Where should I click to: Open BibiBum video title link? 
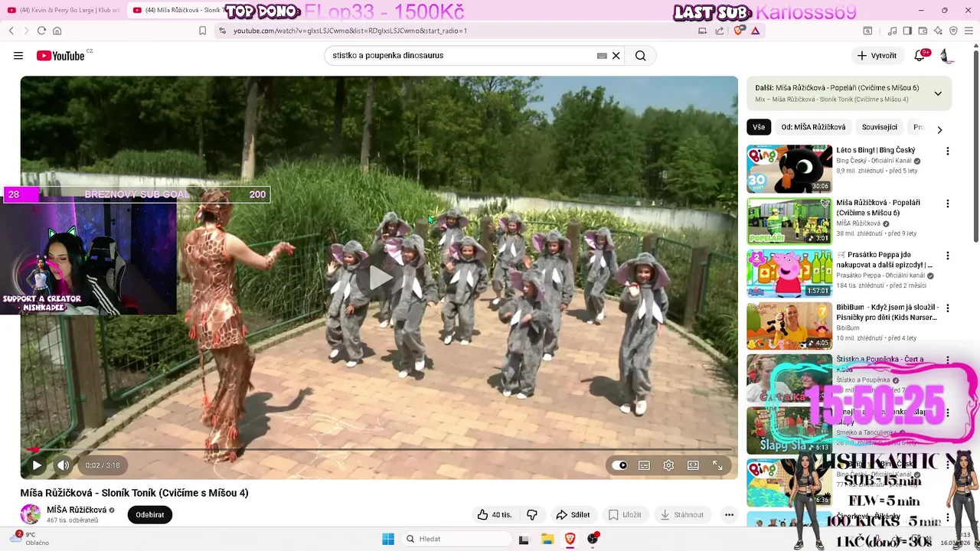[x=887, y=312]
